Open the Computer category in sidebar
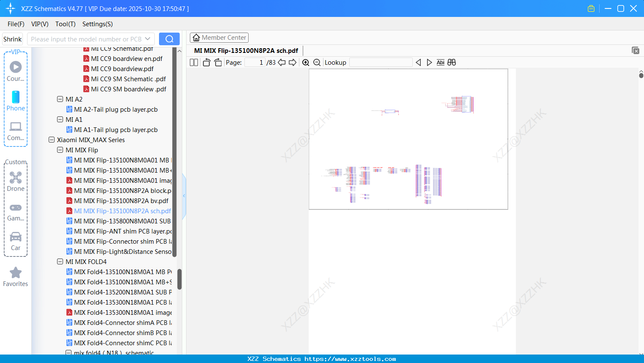Image resolution: width=644 pixels, height=363 pixels. click(x=16, y=131)
